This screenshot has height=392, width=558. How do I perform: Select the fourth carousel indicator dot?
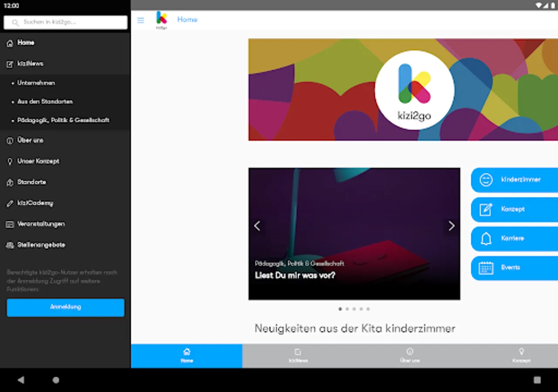click(361, 309)
